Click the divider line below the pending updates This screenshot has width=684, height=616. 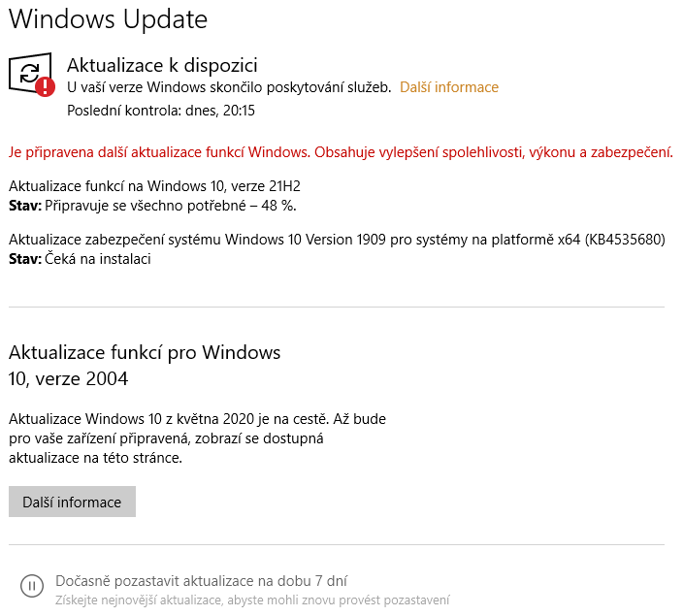pyautogui.click(x=337, y=307)
